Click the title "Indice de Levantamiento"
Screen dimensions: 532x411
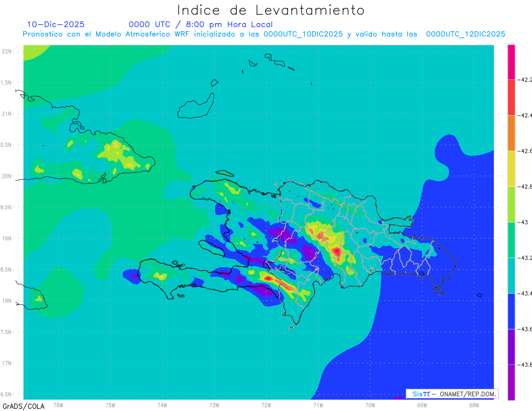(x=270, y=10)
